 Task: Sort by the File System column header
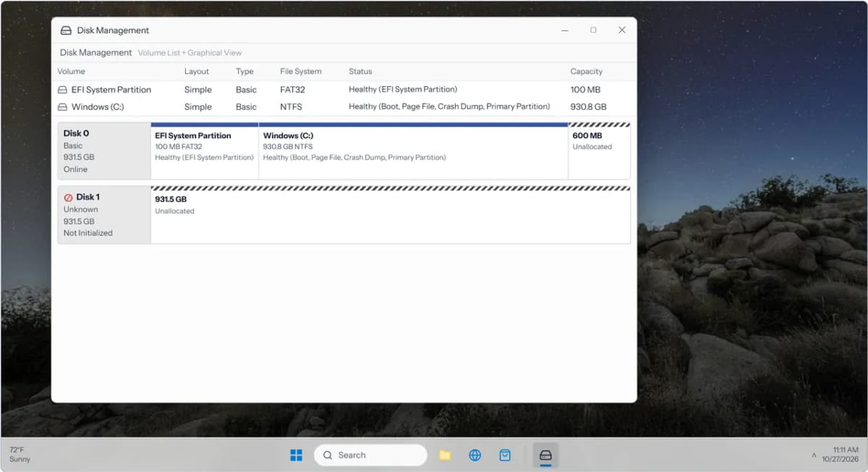301,72
